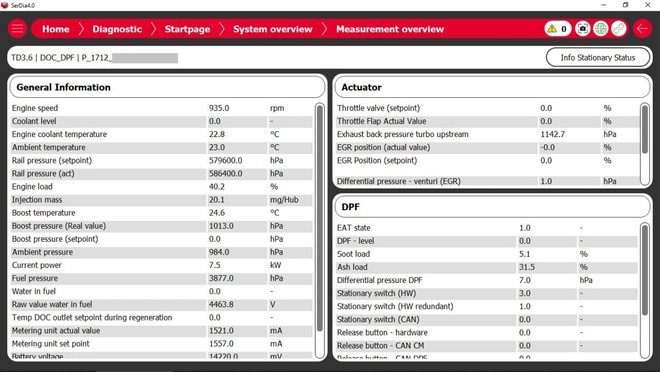Screen dimensions: 660x372
Task: Navigate to Startpage breadcrumb
Action: point(187,29)
